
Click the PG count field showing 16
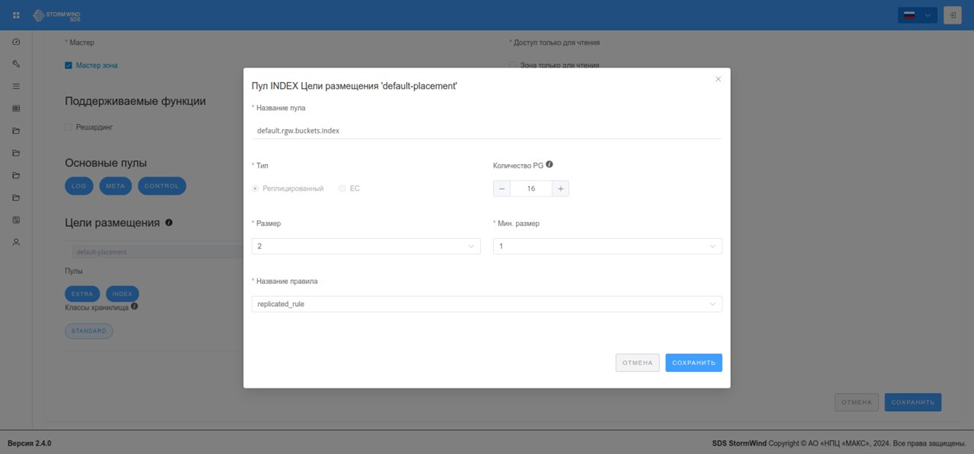(531, 189)
